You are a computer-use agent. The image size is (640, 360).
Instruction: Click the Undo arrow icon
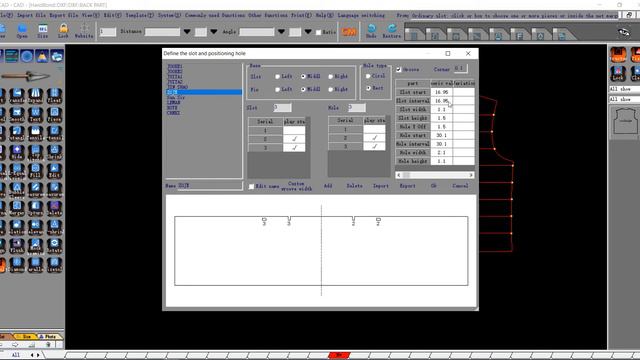(371, 30)
